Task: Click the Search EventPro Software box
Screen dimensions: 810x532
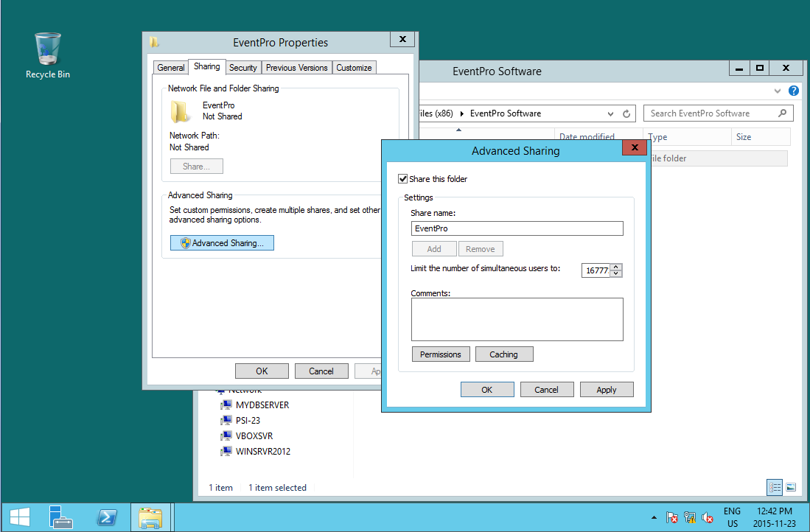Action: pyautogui.click(x=718, y=113)
